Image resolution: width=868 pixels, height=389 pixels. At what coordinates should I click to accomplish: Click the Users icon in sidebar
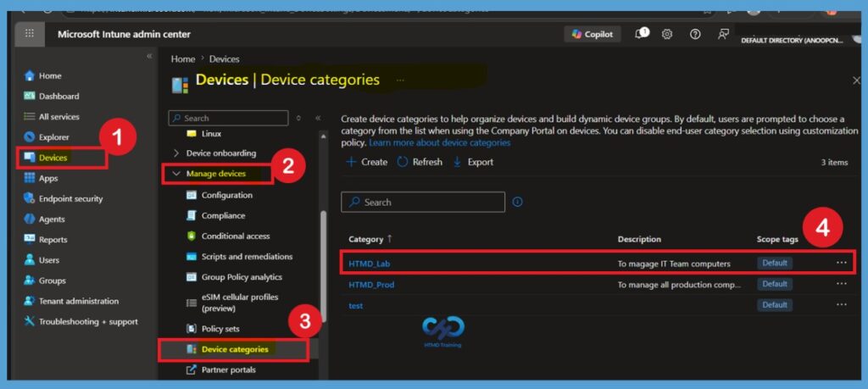(30, 260)
